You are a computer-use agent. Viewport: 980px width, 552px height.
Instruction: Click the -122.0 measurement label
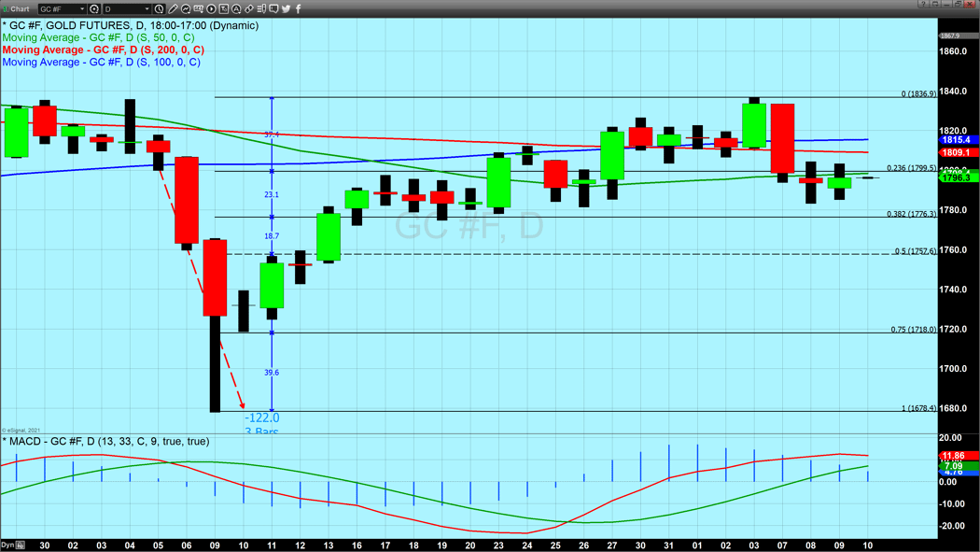click(262, 418)
